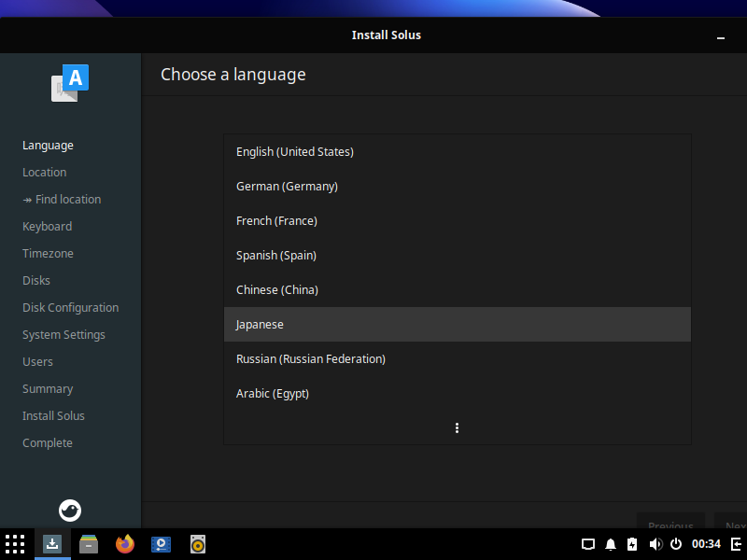Open the applications grid menu
747x560 pixels.
pyautogui.click(x=15, y=544)
